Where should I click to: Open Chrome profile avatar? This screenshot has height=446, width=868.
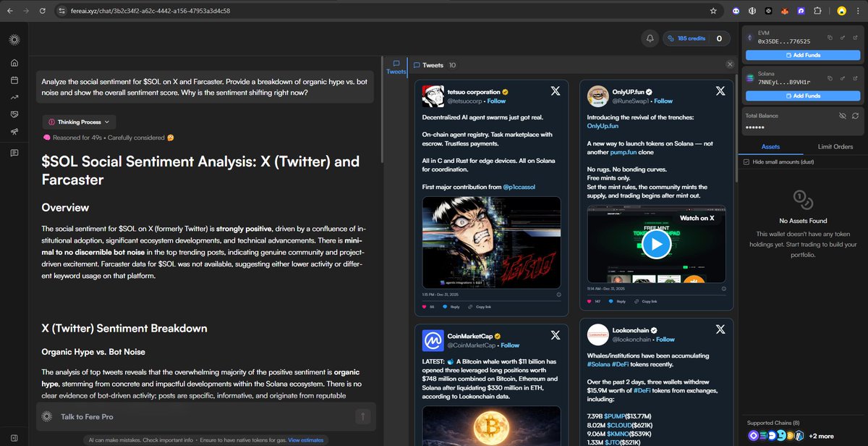pyautogui.click(x=841, y=11)
